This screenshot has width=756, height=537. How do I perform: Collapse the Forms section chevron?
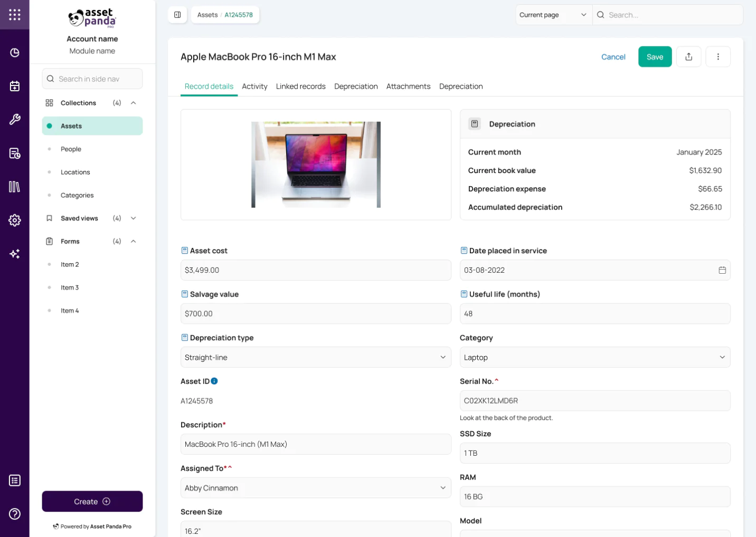pyautogui.click(x=134, y=242)
